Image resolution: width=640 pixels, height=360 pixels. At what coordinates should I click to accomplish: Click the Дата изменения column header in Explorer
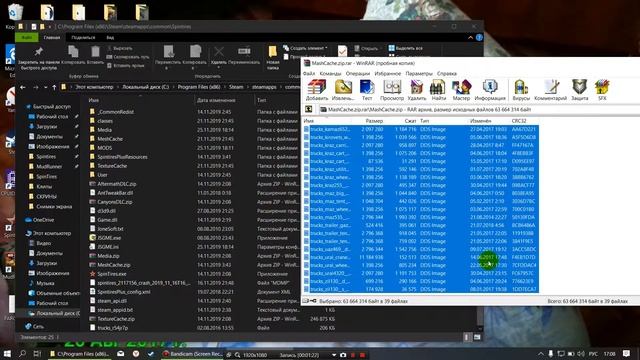(x=216, y=100)
